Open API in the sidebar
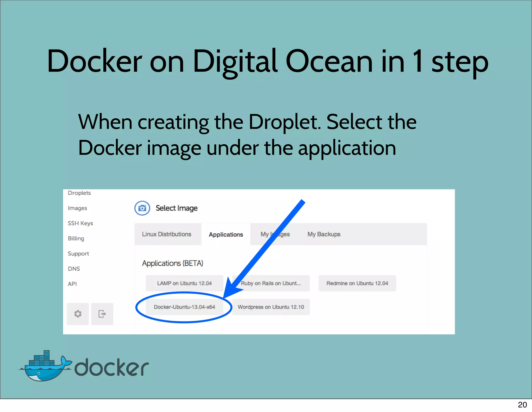This screenshot has width=532, height=412. [72, 284]
